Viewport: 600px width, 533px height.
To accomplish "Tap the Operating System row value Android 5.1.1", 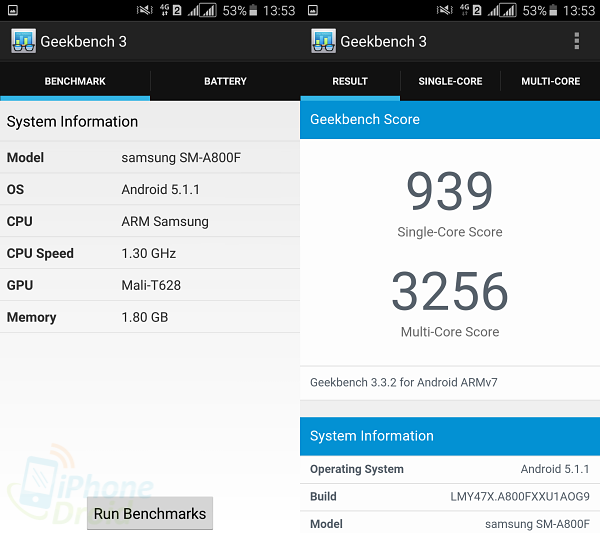I will coord(555,469).
